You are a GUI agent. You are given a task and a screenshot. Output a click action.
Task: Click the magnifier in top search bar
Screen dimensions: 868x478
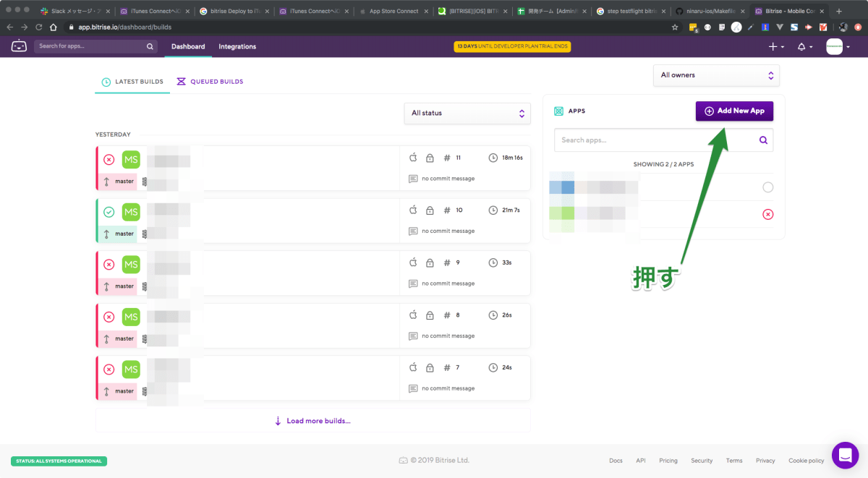coord(150,46)
